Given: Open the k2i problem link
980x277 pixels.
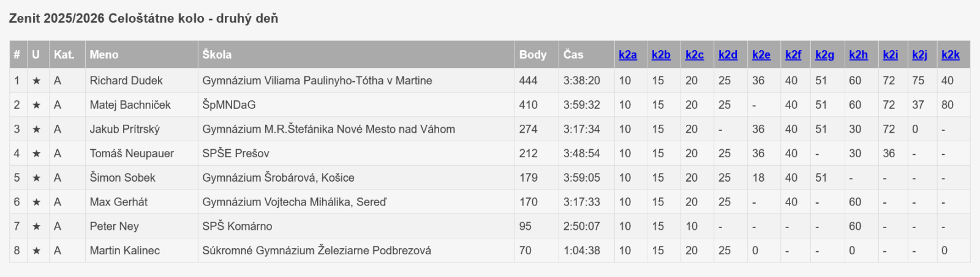Looking at the screenshot, I should coord(891,55).
